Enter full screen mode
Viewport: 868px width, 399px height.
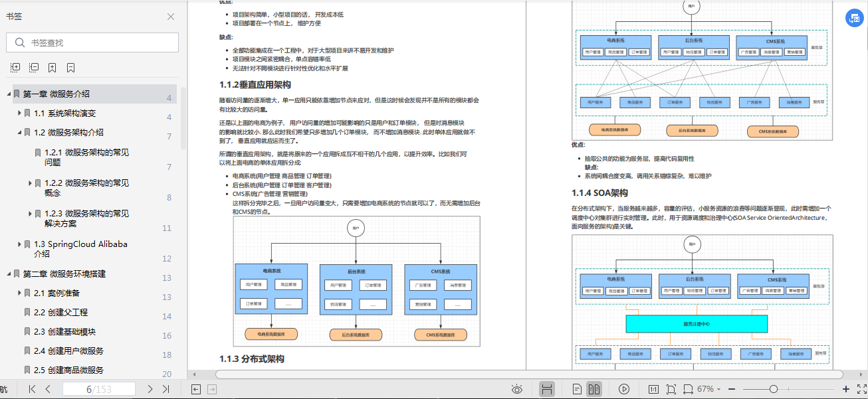[x=862, y=389]
